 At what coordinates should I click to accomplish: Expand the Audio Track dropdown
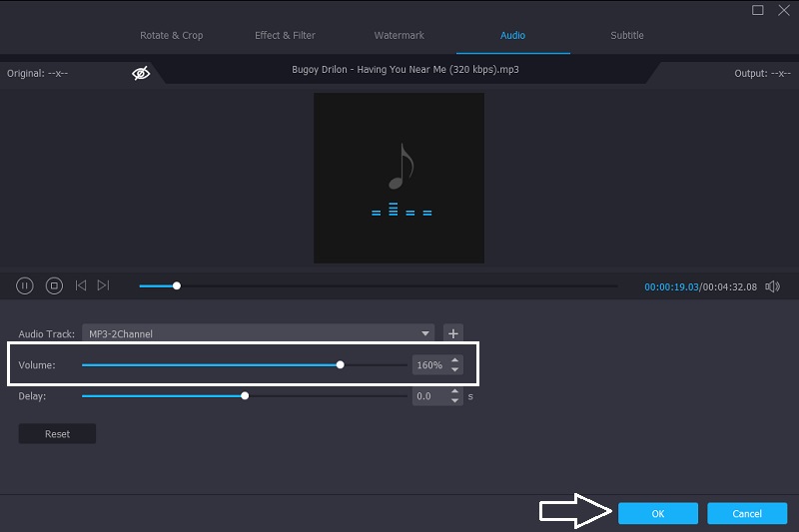pyautogui.click(x=426, y=333)
